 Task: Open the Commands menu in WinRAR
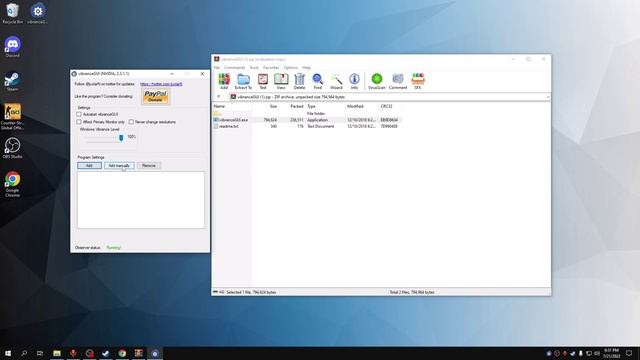[234, 67]
